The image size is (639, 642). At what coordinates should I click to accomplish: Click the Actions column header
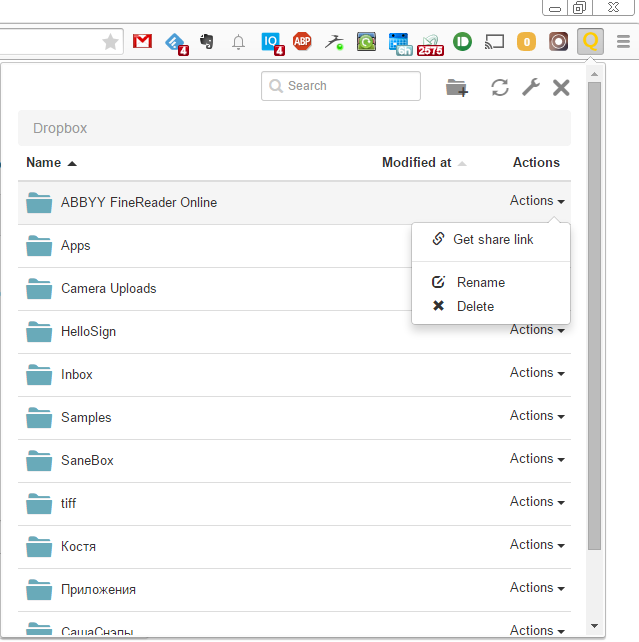coord(536,163)
